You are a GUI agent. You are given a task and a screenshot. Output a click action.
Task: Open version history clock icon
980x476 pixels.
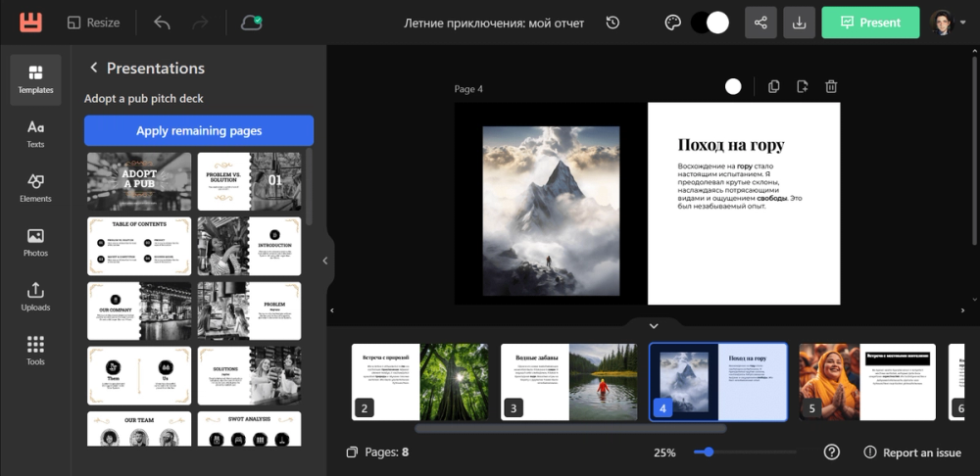[612, 23]
